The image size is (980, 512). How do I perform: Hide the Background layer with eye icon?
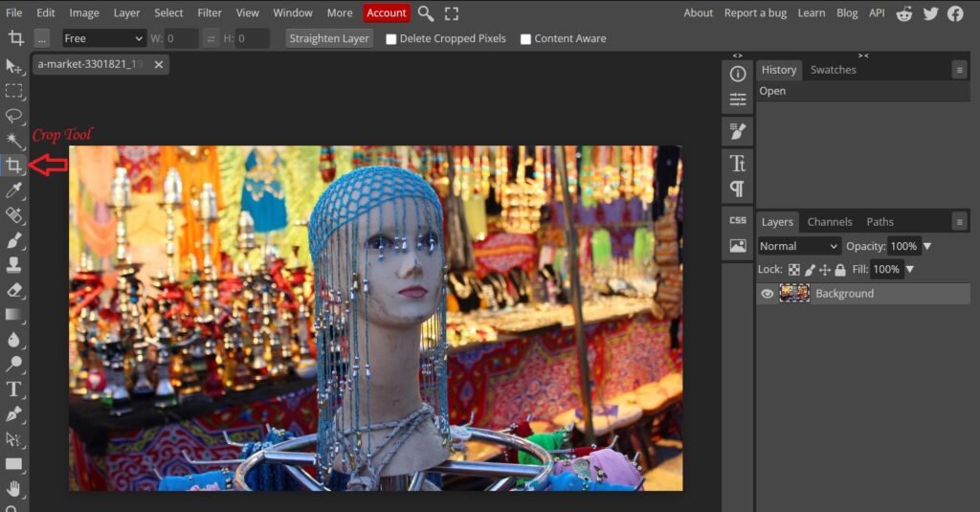pos(767,294)
